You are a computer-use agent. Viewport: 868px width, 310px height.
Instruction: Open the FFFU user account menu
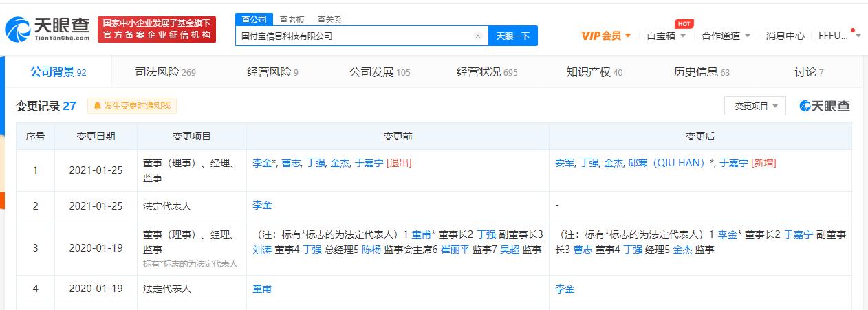coord(839,36)
